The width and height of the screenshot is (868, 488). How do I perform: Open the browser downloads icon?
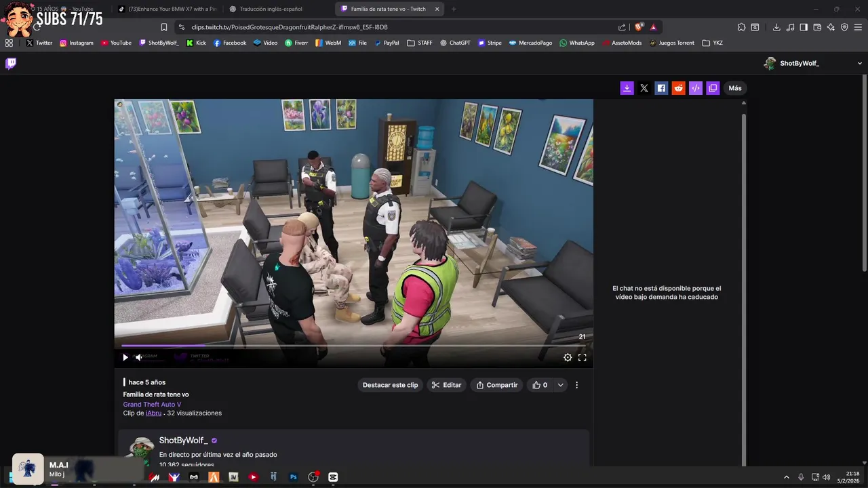(776, 27)
